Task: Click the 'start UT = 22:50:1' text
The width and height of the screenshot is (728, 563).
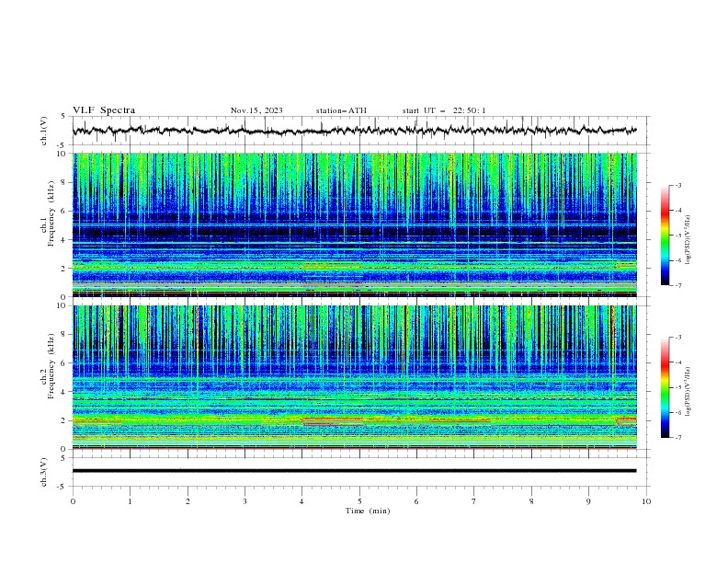Action: [x=444, y=110]
